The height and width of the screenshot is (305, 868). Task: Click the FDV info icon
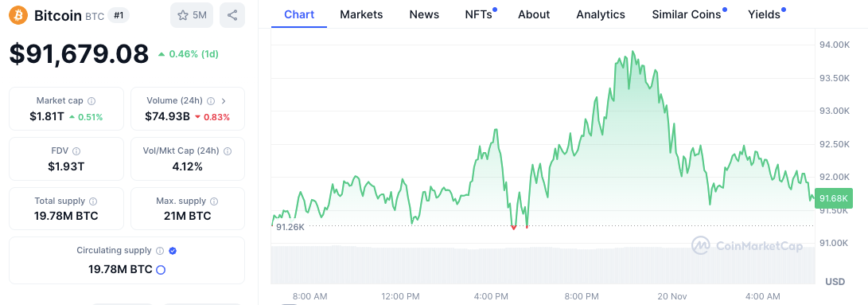[x=76, y=151]
